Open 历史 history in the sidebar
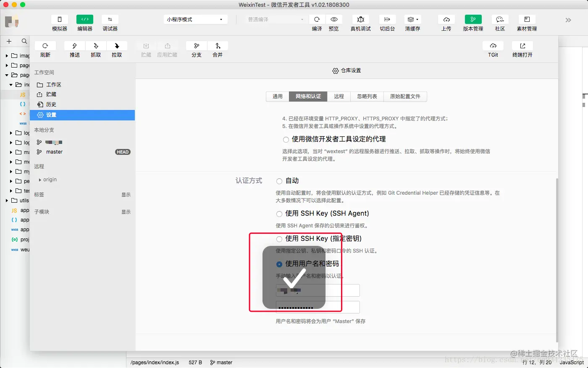The image size is (588, 368). (x=82, y=104)
